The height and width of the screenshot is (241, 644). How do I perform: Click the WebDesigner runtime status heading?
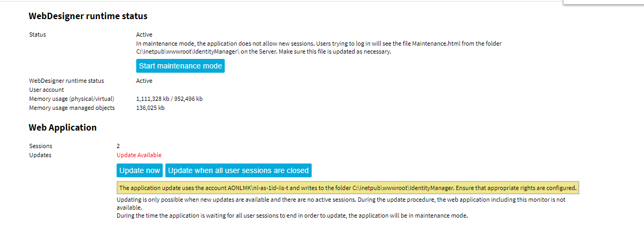click(x=88, y=16)
